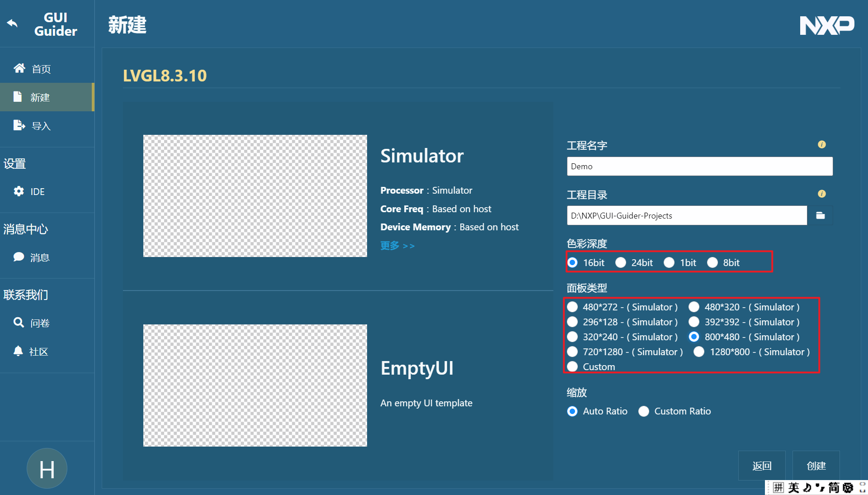Click the folder browse icon for project directory
Screen dimensions: 868x495
coord(821,215)
